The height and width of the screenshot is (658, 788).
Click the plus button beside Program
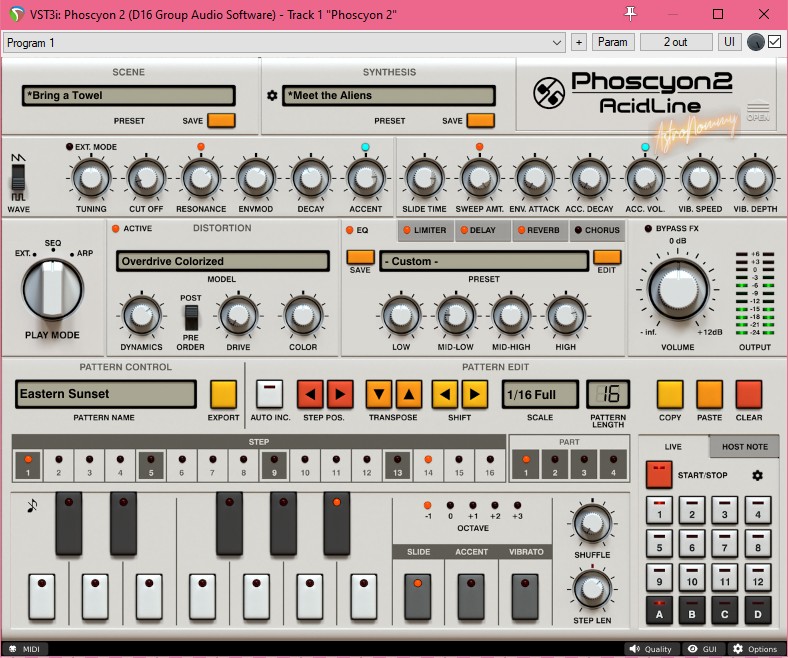coord(579,42)
